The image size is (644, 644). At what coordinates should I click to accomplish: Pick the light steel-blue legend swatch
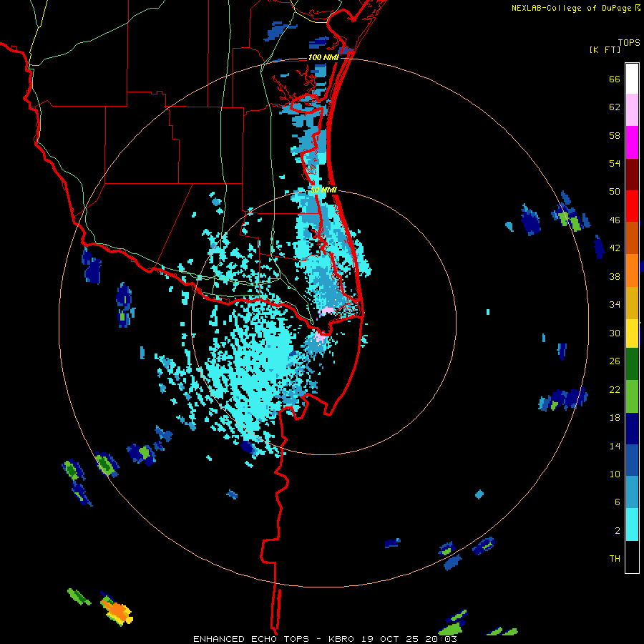point(632,492)
